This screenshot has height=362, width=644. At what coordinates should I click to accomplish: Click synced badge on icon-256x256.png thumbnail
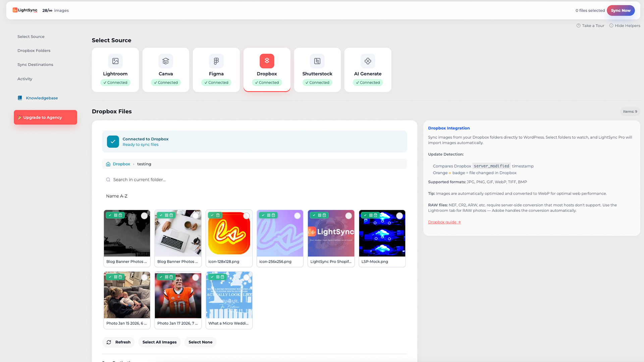point(268,215)
